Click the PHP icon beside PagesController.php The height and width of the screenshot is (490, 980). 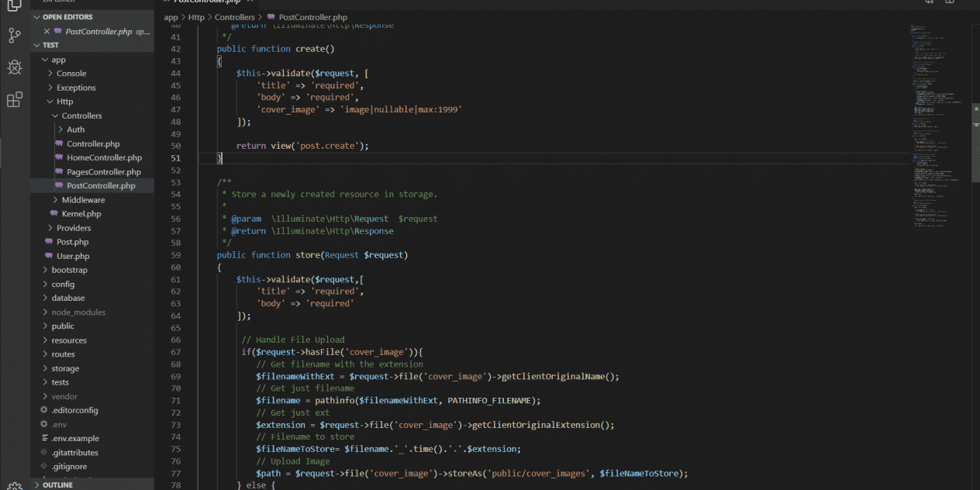(x=59, y=172)
